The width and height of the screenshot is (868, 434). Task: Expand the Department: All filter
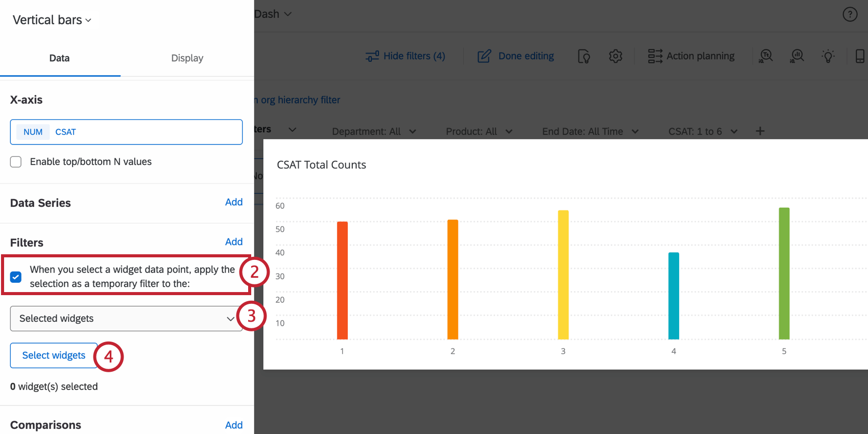click(374, 132)
